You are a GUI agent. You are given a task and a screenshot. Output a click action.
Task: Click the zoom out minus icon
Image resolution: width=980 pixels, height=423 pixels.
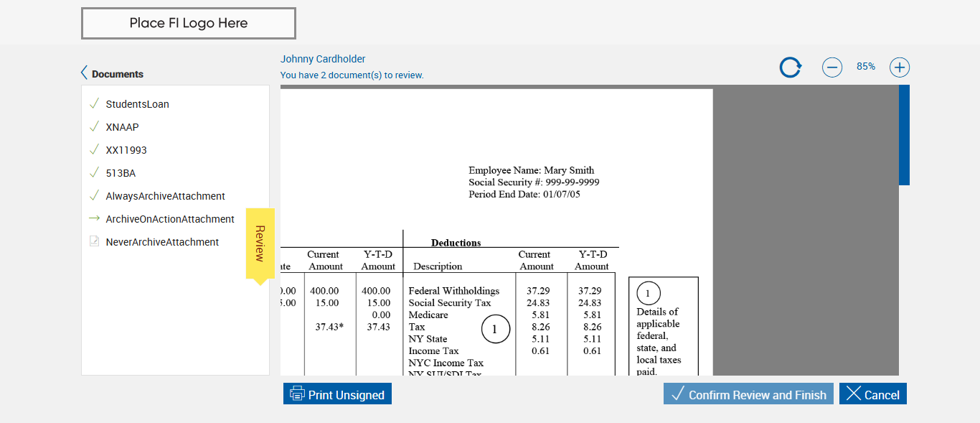coord(832,68)
